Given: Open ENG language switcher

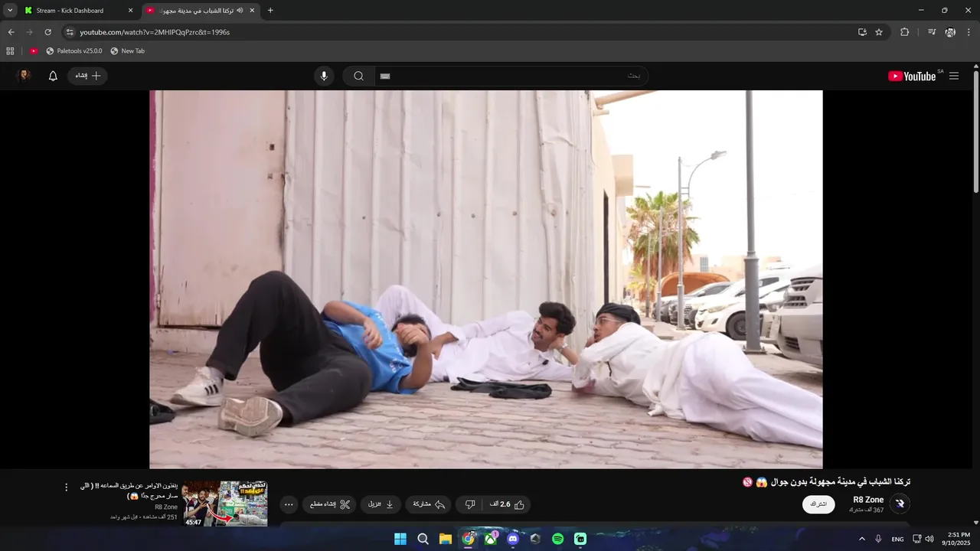Looking at the screenshot, I should point(897,539).
